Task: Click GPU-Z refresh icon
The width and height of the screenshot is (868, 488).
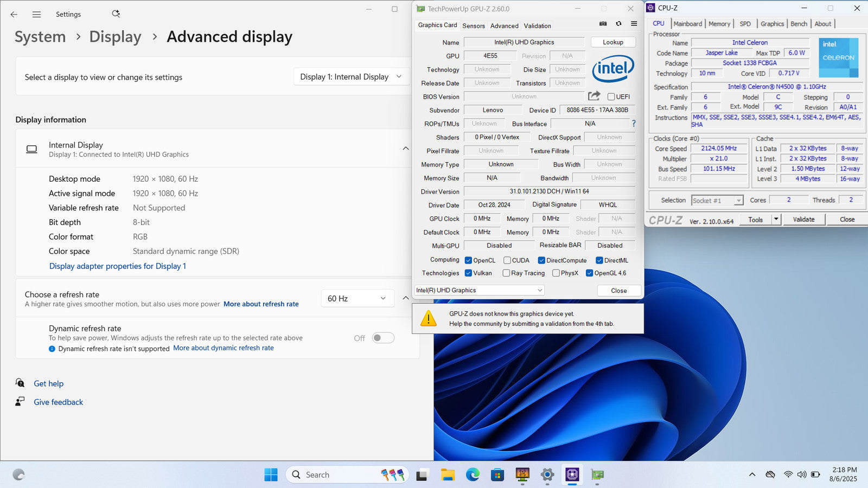Action: [x=618, y=24]
